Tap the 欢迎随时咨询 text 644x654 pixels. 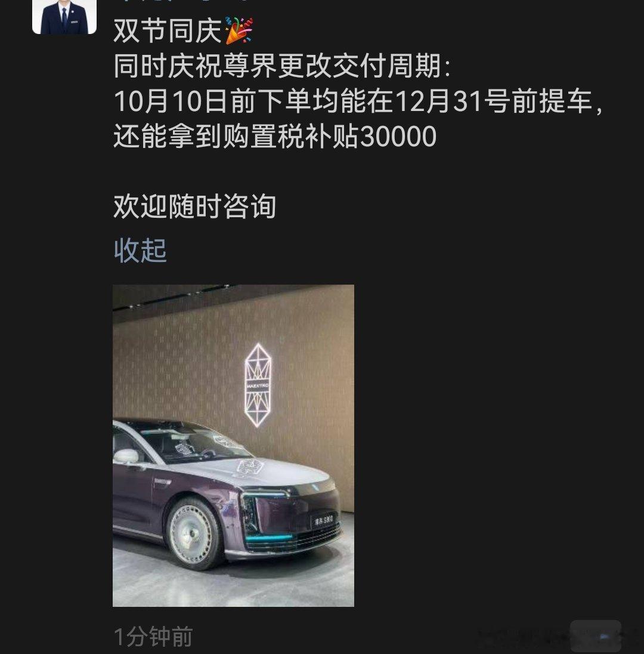click(x=194, y=206)
